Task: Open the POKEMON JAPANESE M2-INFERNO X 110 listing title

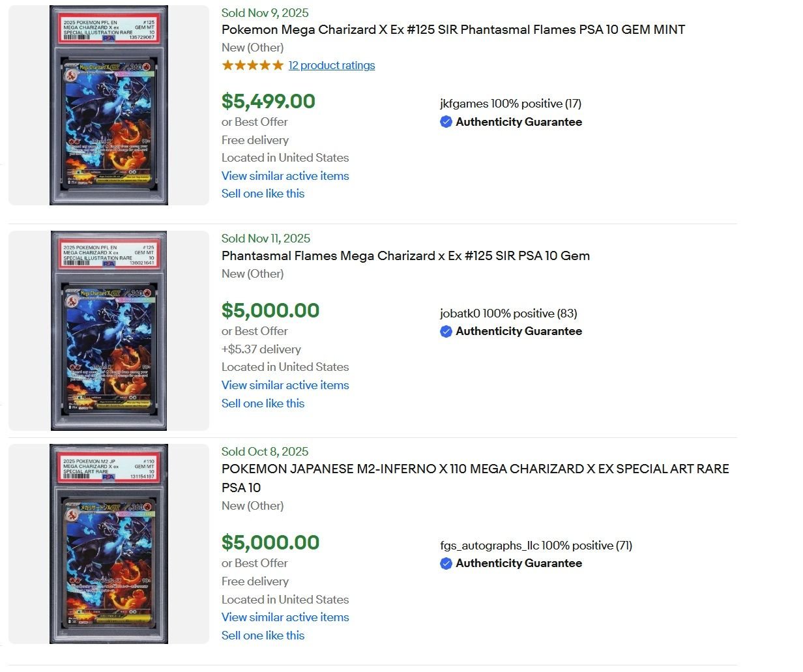Action: pos(475,478)
